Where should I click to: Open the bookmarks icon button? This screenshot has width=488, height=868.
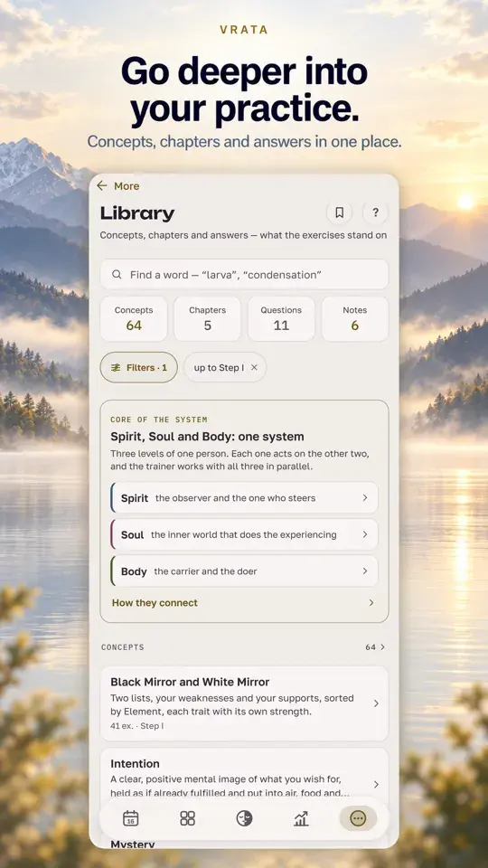(339, 212)
